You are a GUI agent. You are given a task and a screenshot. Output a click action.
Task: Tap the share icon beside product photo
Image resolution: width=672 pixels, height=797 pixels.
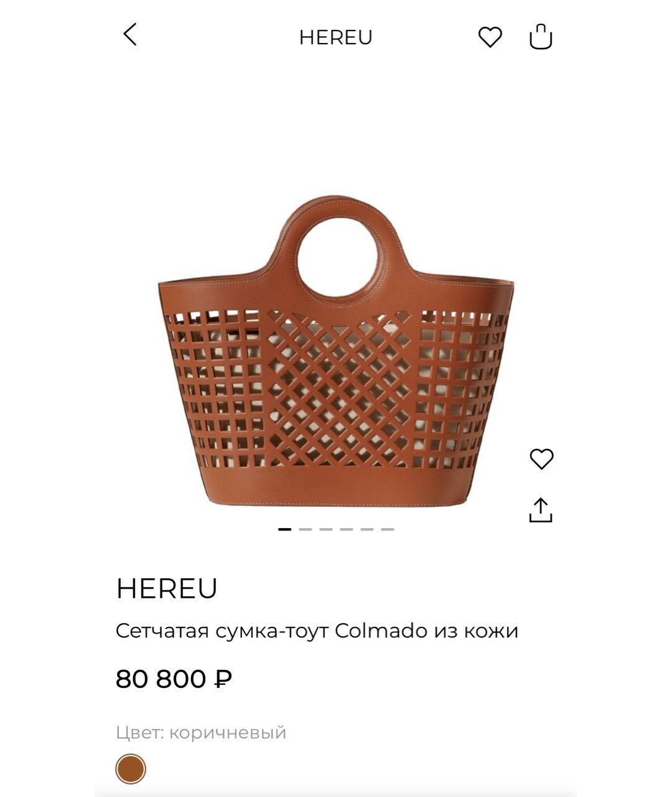[x=541, y=510]
